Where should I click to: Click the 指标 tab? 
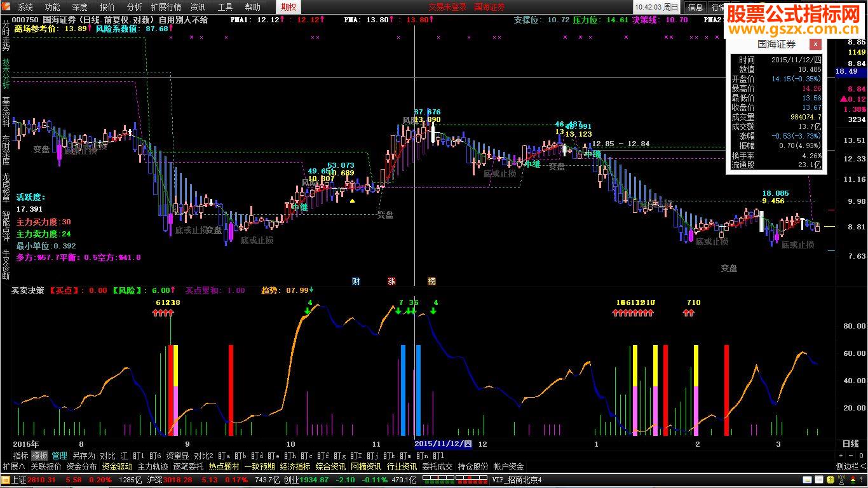pos(21,456)
